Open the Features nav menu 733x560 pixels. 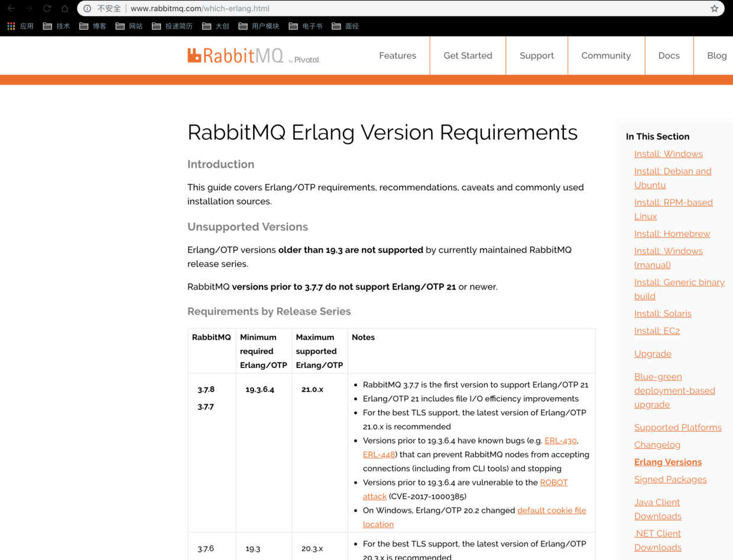point(397,56)
